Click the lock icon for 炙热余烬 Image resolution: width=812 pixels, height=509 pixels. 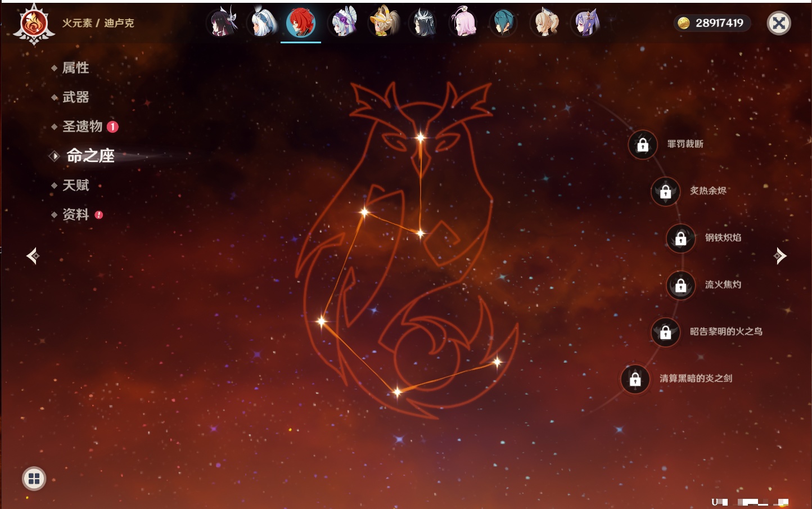click(x=665, y=192)
